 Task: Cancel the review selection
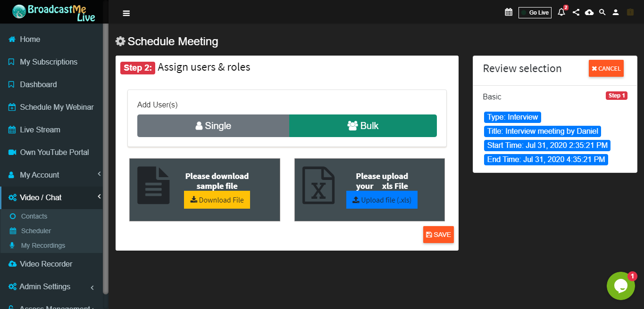point(606,68)
